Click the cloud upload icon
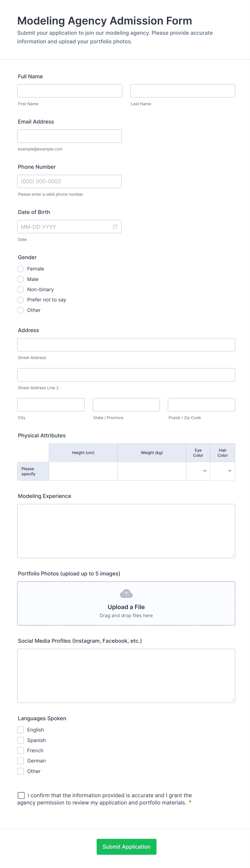The width and height of the screenshot is (250, 868). coord(126,593)
